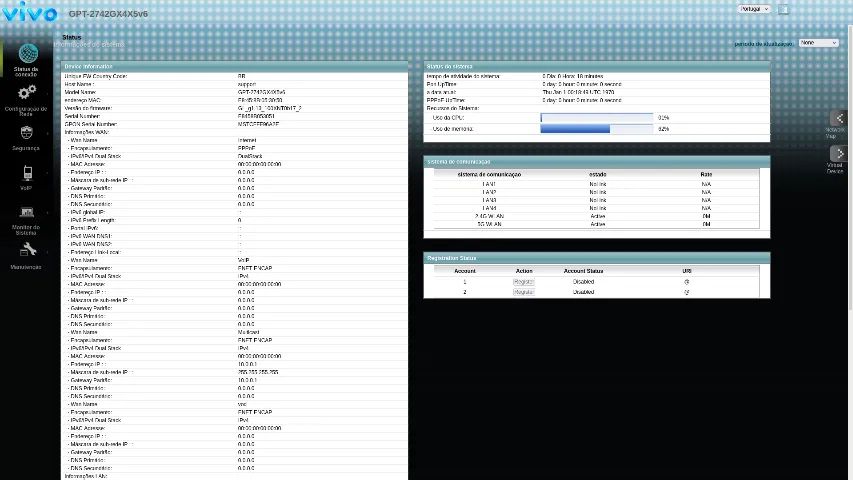853x480 pixels.
Task: Click the Uso de memória progress bar
Action: (596, 129)
